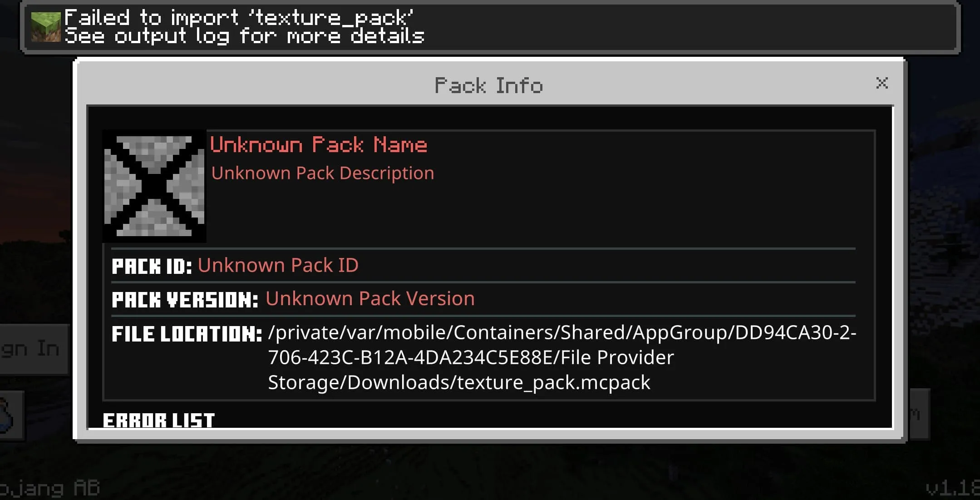Click the v1.18 version number text
Viewport: 980px width, 500px height.
click(x=952, y=488)
